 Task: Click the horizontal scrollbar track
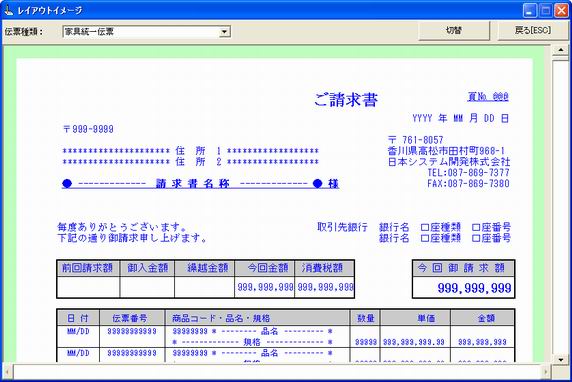coord(277,372)
